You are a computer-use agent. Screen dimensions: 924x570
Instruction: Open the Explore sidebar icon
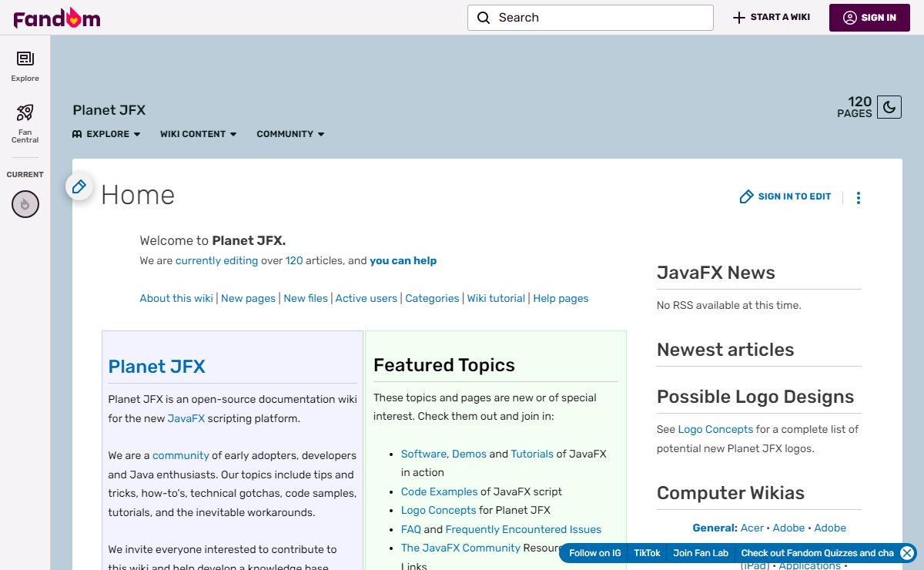click(25, 59)
